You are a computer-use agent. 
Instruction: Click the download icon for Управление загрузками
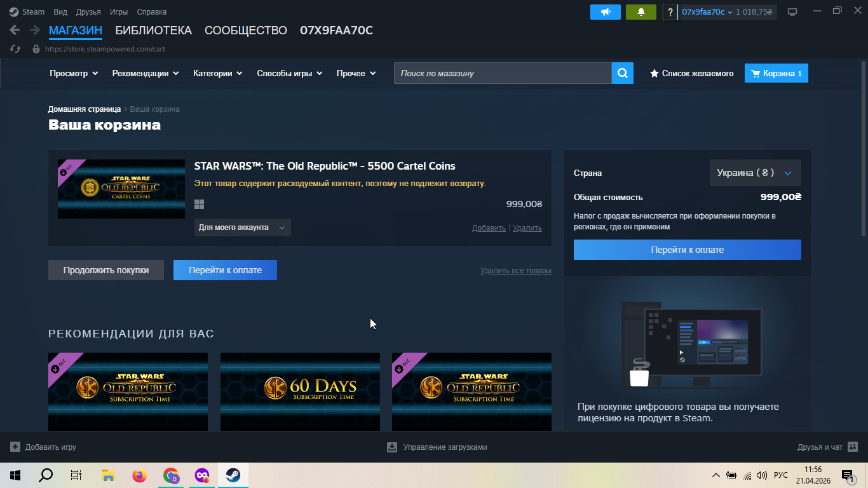tap(392, 447)
